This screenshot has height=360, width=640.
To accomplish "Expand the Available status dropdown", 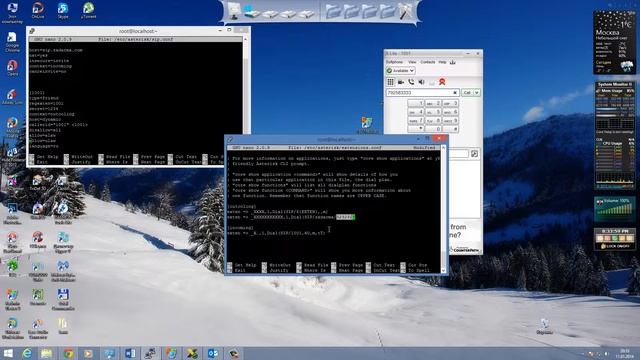I will tap(400, 71).
